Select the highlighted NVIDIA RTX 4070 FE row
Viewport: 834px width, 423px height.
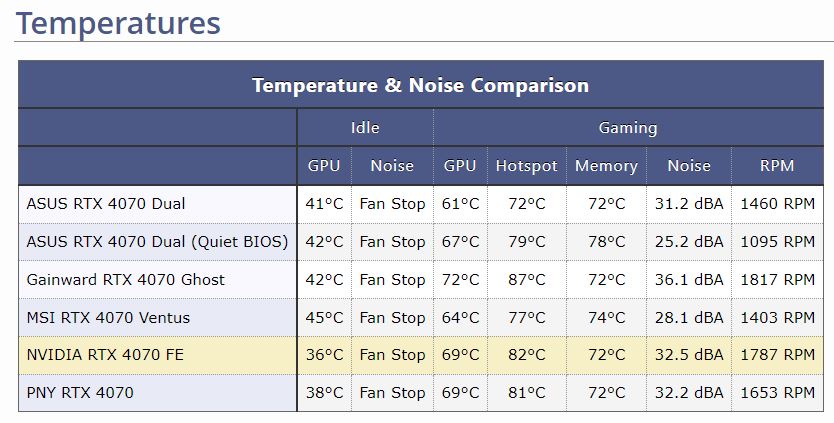[x=421, y=355]
